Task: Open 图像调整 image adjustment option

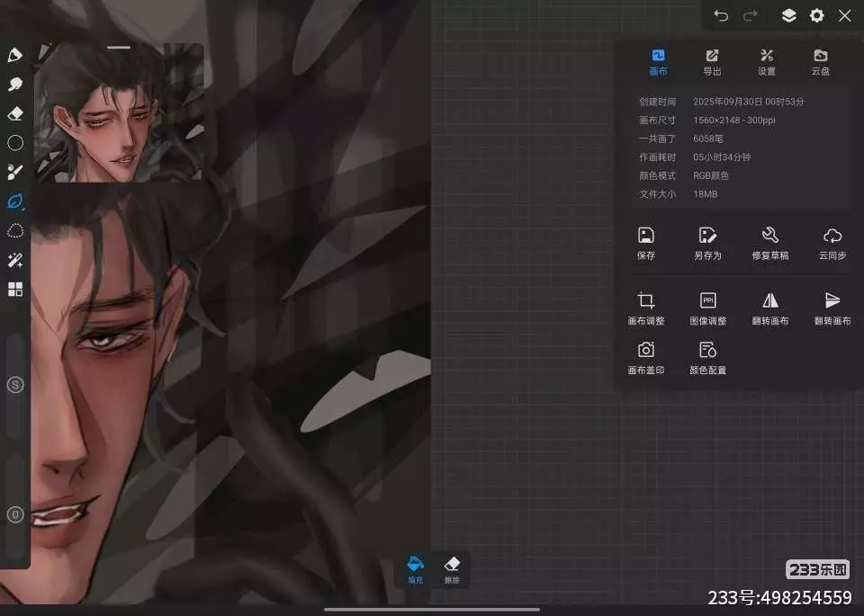Action: pos(707,308)
